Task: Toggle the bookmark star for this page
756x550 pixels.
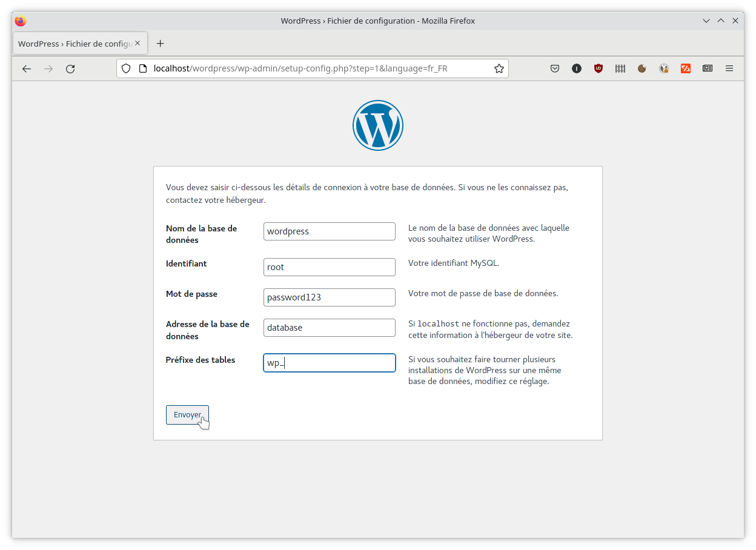Action: 499,68
